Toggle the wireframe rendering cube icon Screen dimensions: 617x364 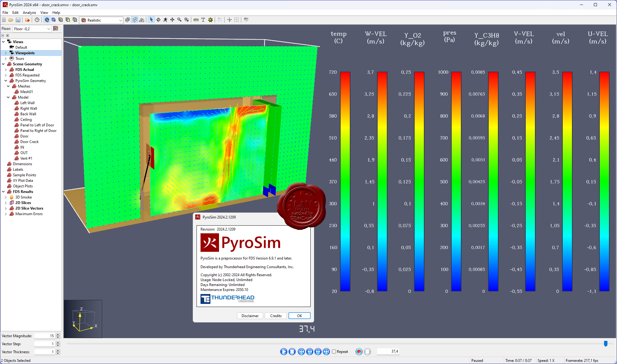(x=127, y=20)
